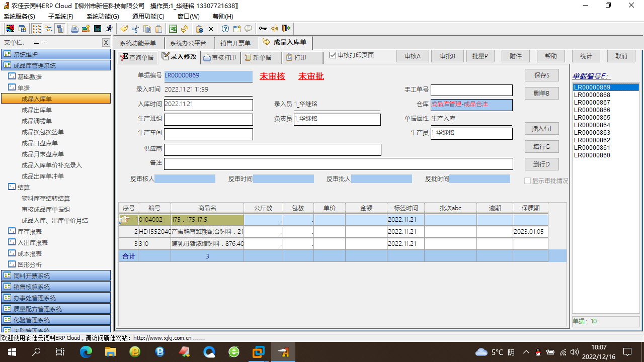Open Help via the question mark icon
Viewport: 644px width, 362px height.
click(x=225, y=29)
